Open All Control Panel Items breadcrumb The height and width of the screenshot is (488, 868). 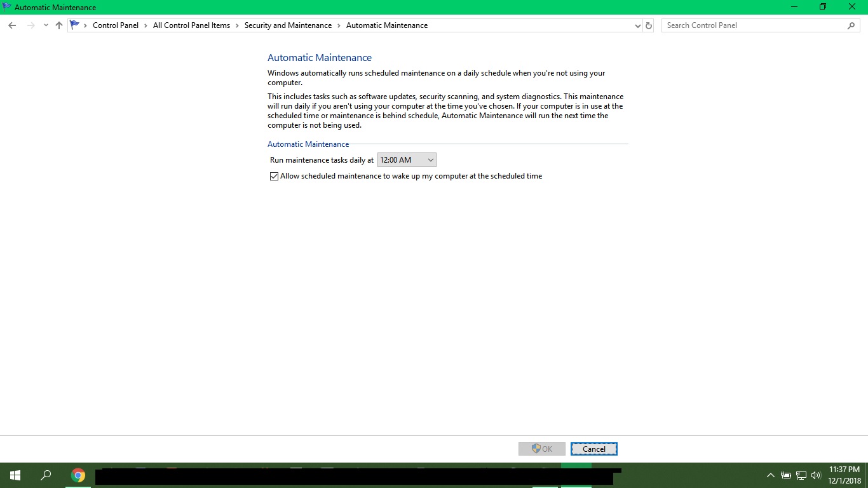(x=191, y=25)
